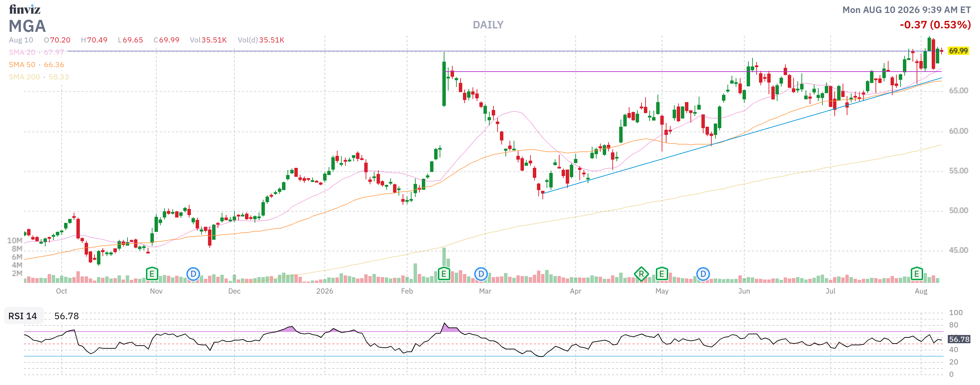Image resolution: width=980 pixels, height=385 pixels.
Task: Click the Oct label on the time axis
Action: 62,291
